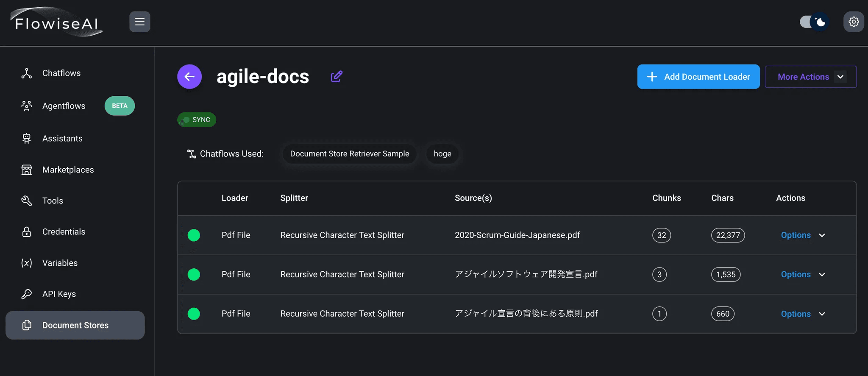Open Options for 2020-Scrum-Guide-Japanese.pdf
The height and width of the screenshot is (376, 868).
click(x=802, y=235)
